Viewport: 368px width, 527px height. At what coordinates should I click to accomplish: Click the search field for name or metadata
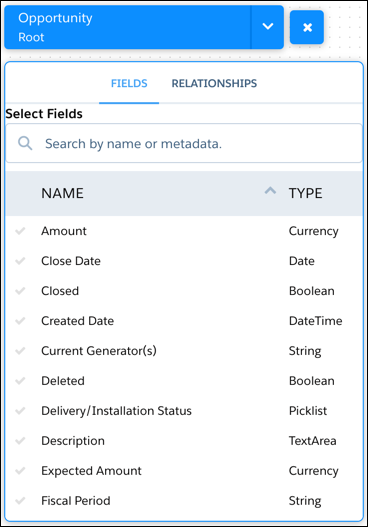coord(184,144)
